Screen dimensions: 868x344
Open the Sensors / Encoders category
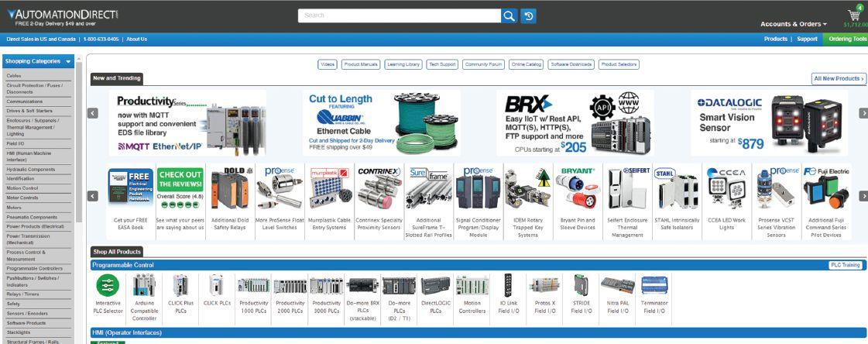[x=27, y=314]
